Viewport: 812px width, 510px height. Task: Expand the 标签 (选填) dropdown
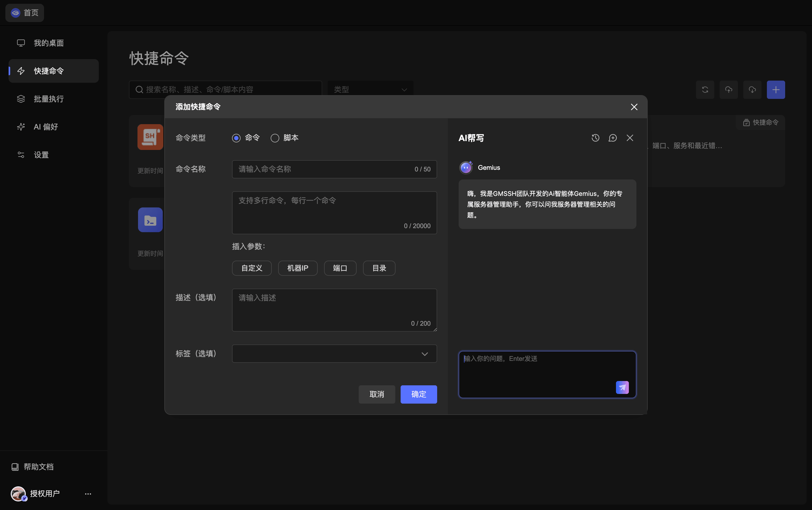(334, 354)
